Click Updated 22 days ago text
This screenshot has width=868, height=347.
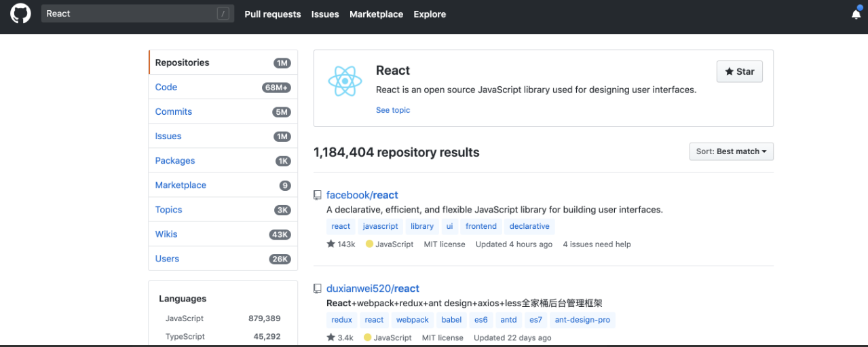point(512,337)
